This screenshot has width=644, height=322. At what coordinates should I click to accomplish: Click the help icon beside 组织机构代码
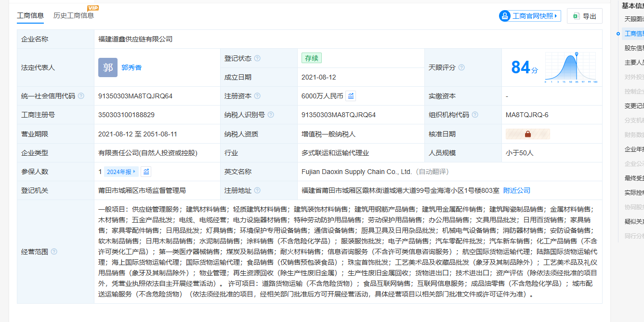(475, 115)
